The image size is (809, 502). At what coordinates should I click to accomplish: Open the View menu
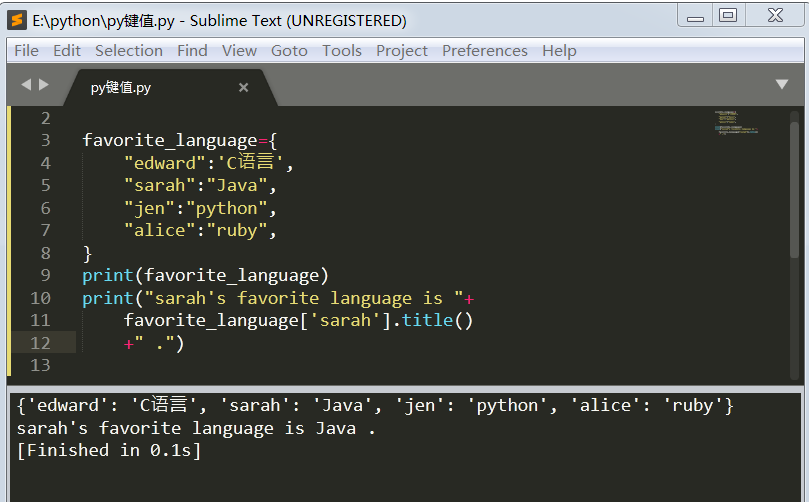click(239, 51)
